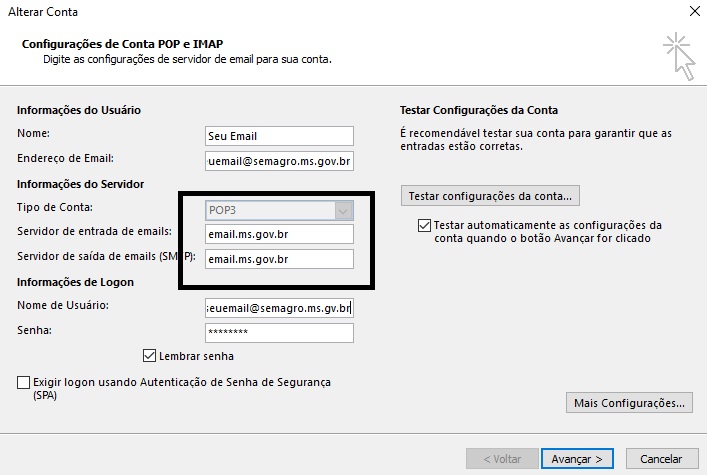Edit the Servidor de saída (SMTP) field
The height and width of the screenshot is (475, 707).
click(x=279, y=259)
